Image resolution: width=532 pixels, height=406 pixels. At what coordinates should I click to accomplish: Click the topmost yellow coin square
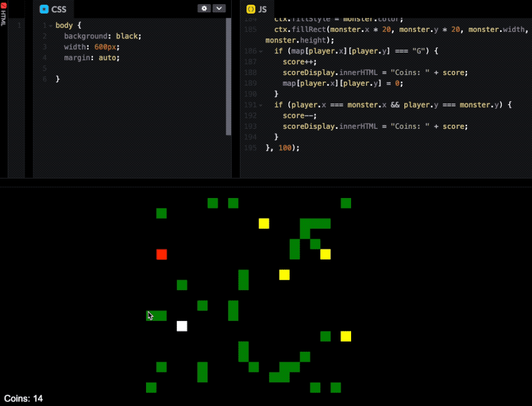point(264,223)
